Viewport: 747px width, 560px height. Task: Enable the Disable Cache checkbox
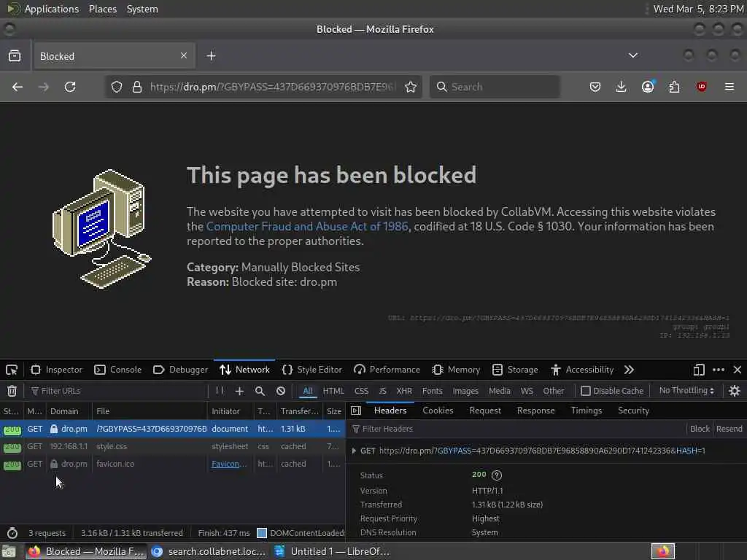pos(586,391)
